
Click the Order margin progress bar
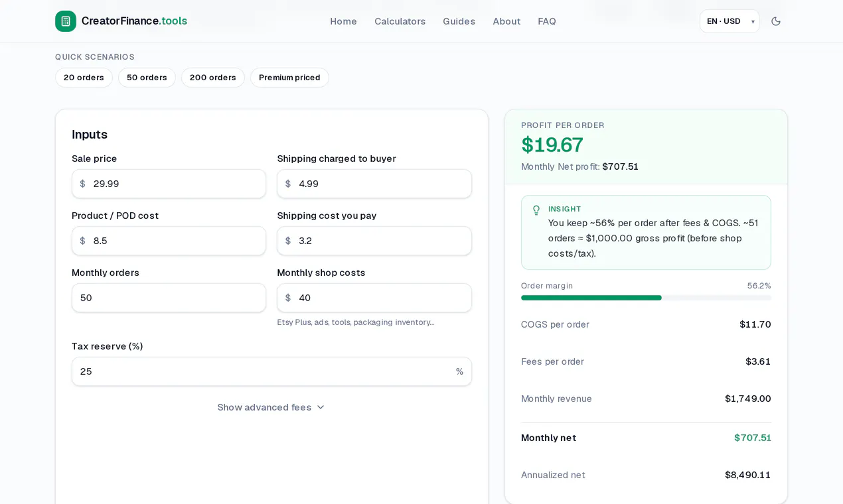tap(646, 298)
